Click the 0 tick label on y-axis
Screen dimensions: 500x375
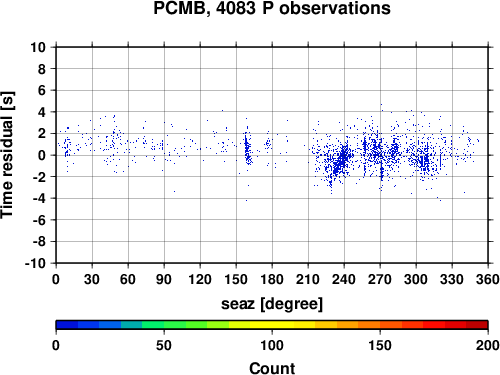pos(42,155)
